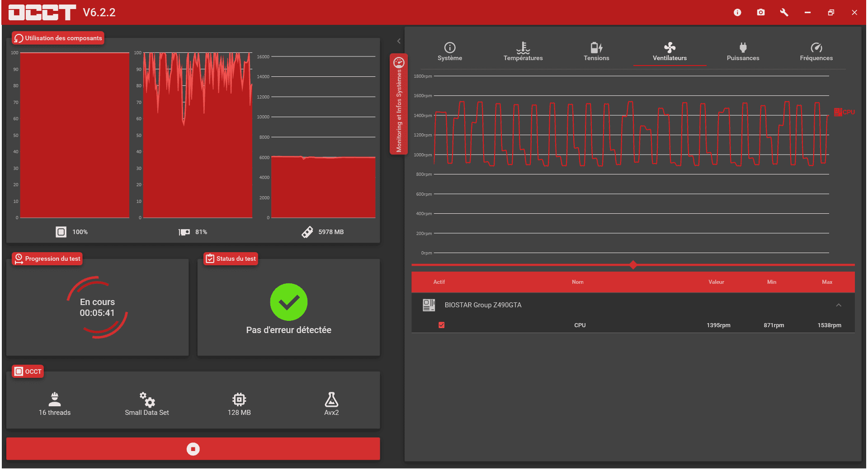
Task: Open the info icon in title bar
Action: click(737, 13)
